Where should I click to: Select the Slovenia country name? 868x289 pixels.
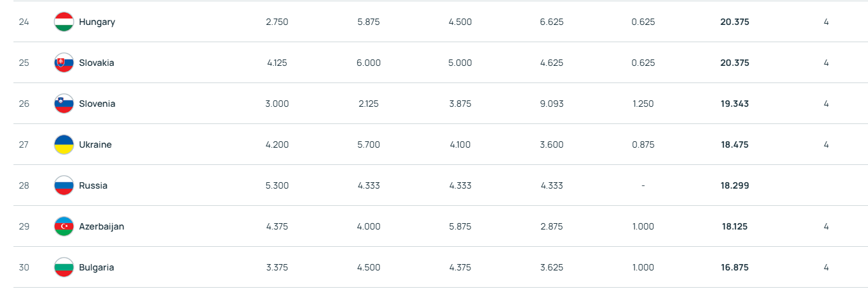[x=97, y=104]
